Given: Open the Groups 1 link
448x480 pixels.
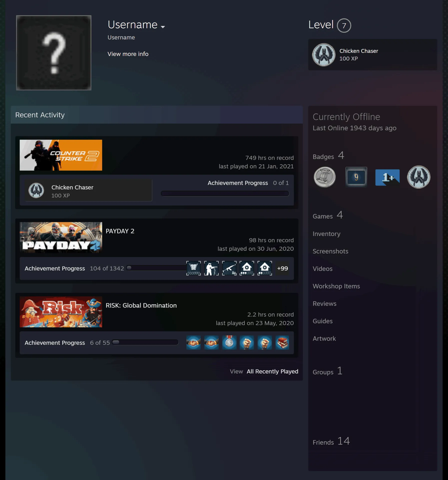Looking at the screenshot, I should click(327, 371).
